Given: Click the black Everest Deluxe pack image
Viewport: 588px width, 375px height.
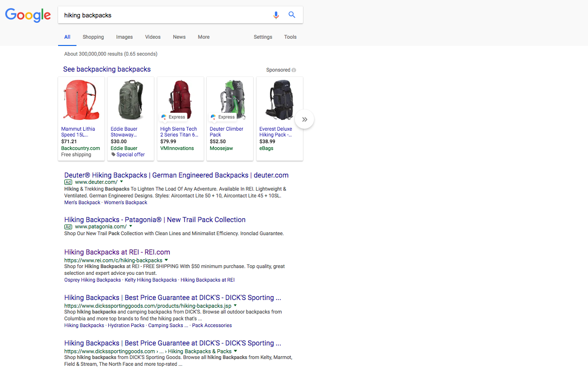Looking at the screenshot, I should coord(280,100).
